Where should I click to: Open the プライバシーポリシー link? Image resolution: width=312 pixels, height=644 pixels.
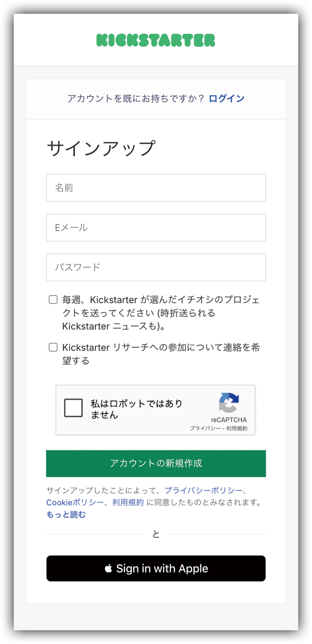[x=203, y=491]
